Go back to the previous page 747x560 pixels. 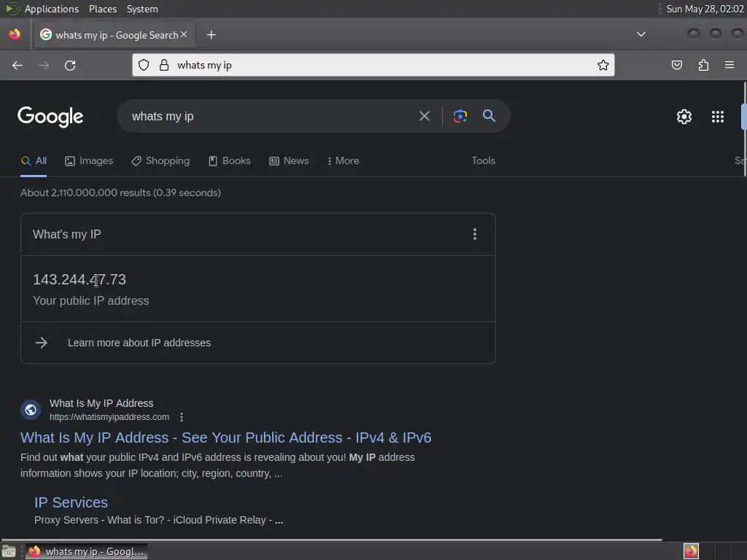point(18,65)
